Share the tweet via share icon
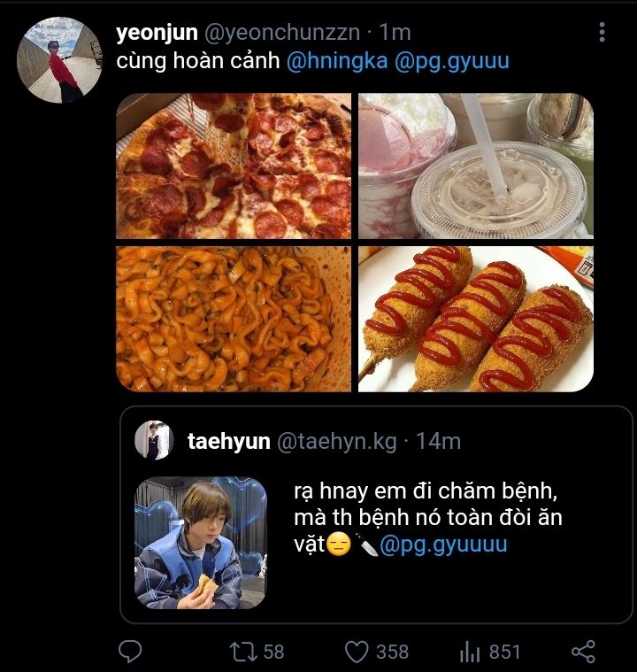The width and height of the screenshot is (637, 672). pos(582,652)
